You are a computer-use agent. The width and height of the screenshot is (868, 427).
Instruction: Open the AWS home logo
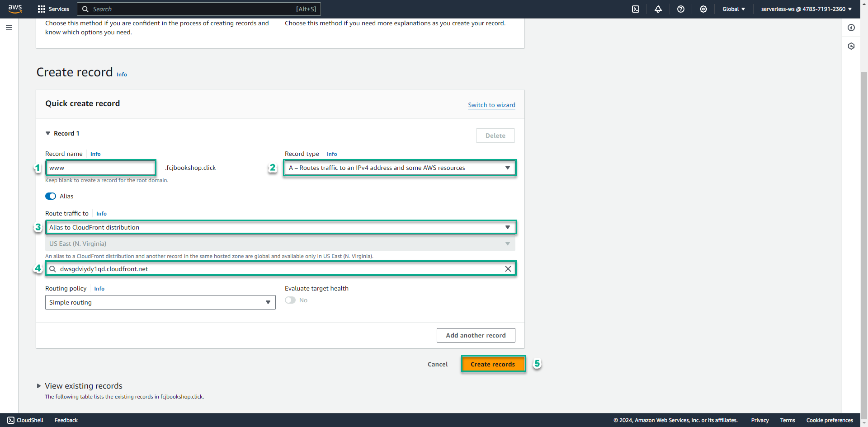15,9
